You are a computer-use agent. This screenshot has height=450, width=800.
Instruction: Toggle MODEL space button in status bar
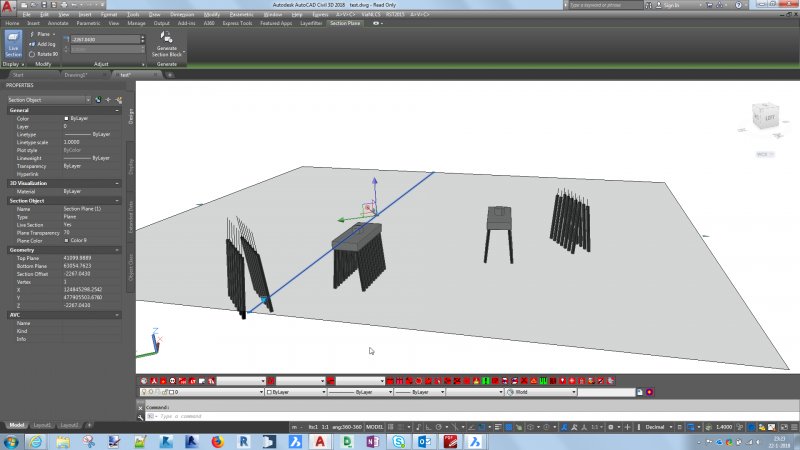[x=375, y=427]
